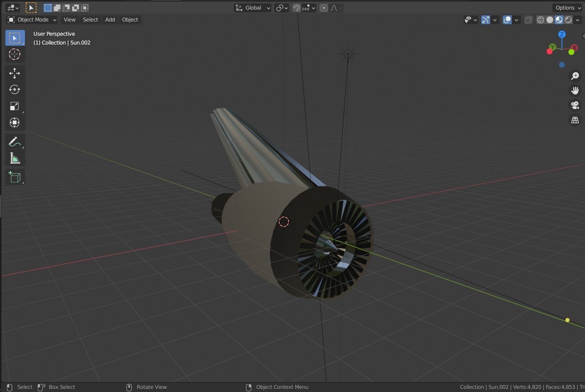Click the Cursor tool
Image resolution: width=585 pixels, height=392 pixels.
click(15, 55)
